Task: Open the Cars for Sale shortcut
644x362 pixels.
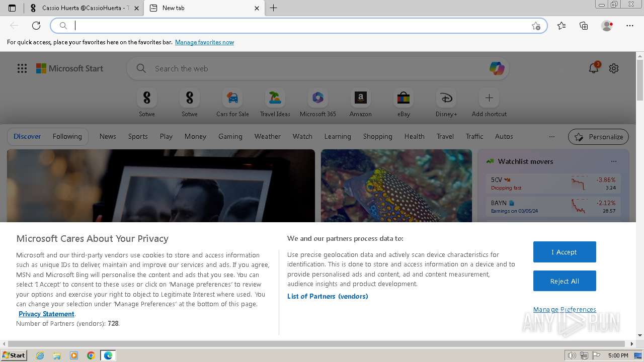Action: tap(232, 102)
